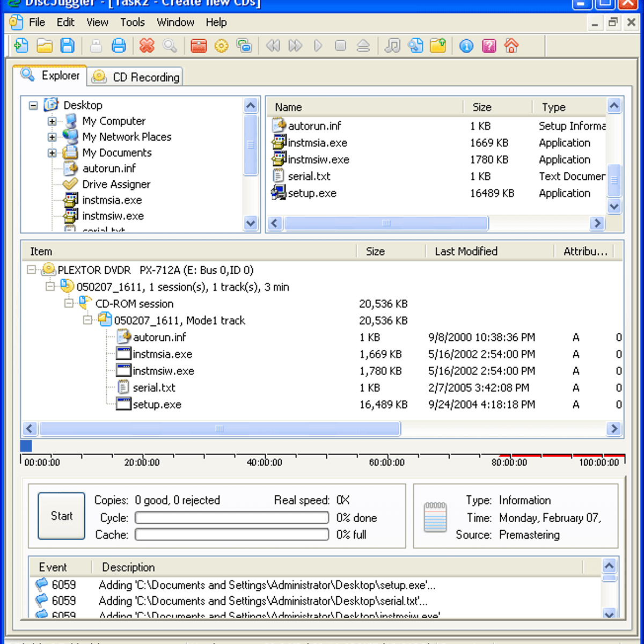
Task: Click the Item column header
Action: point(189,251)
